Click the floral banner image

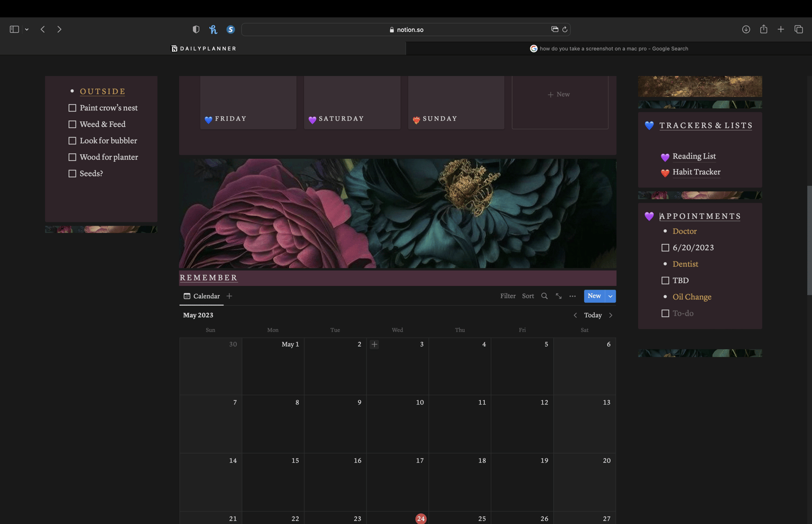coord(398,213)
